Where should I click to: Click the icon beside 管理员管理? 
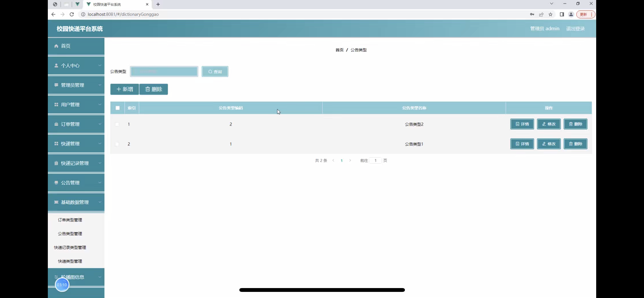[56, 85]
